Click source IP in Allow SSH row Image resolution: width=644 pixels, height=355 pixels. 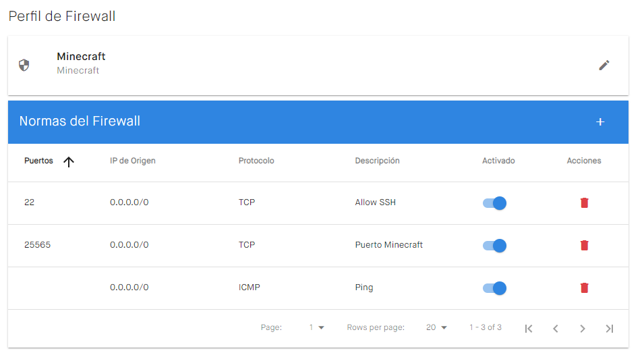coord(129,202)
